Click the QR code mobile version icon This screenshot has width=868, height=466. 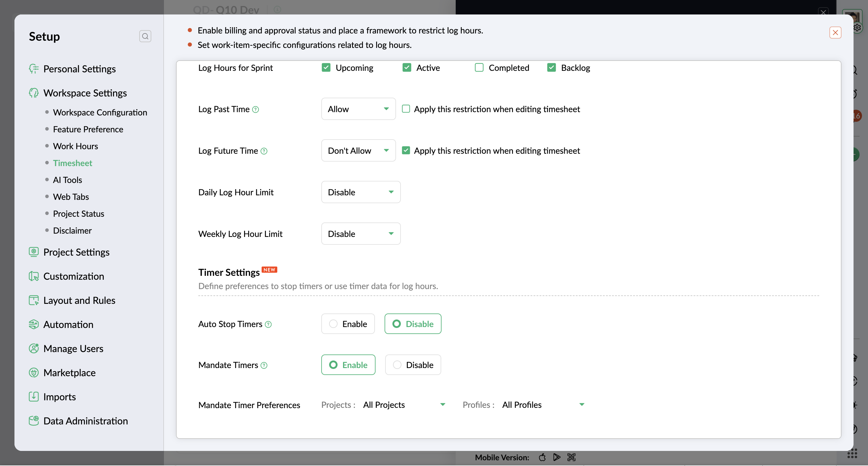click(x=571, y=457)
